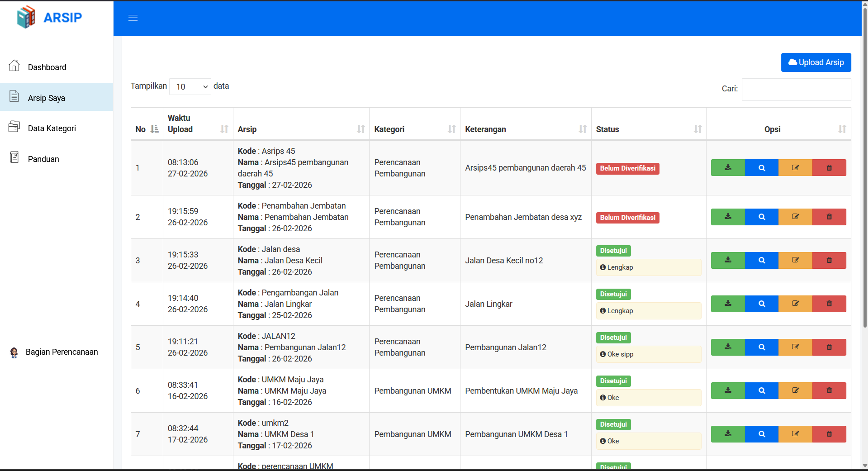The image size is (868, 471).
Task: Sort table by Waktu Upload column
Action: [x=198, y=124]
